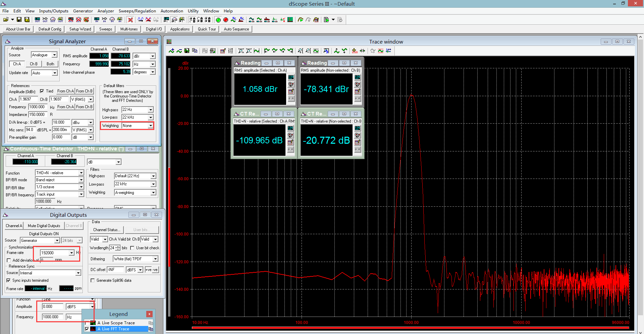The width and height of the screenshot is (644, 334).
Task: Open the Analyzer menu
Action: (106, 11)
